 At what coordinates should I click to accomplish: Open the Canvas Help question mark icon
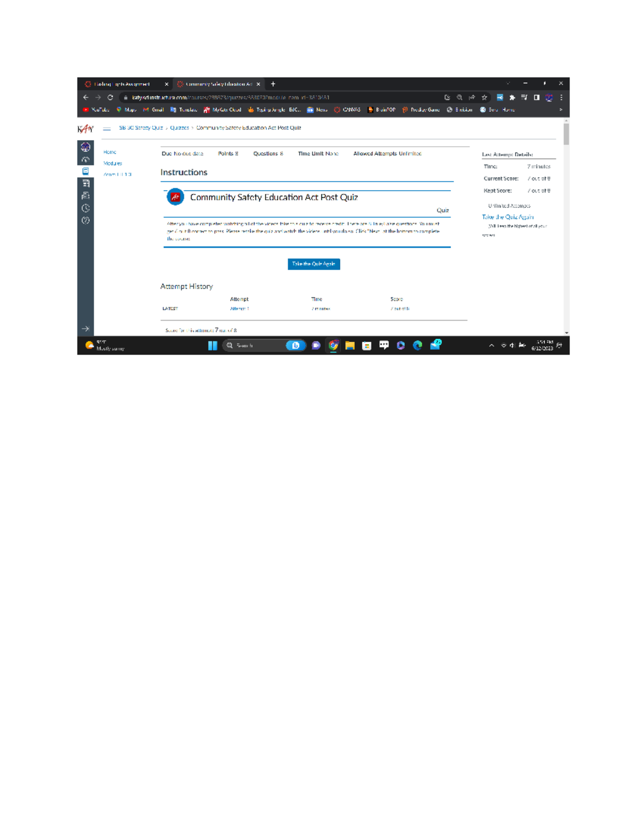[85, 221]
